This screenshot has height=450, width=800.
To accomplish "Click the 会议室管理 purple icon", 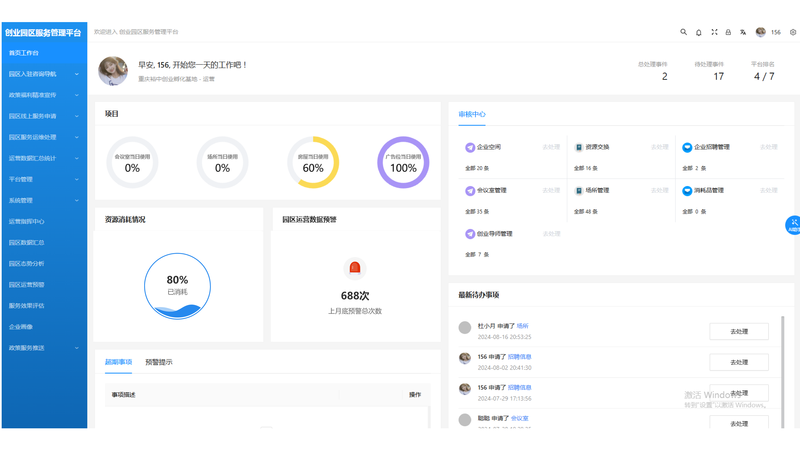I will (x=470, y=191).
